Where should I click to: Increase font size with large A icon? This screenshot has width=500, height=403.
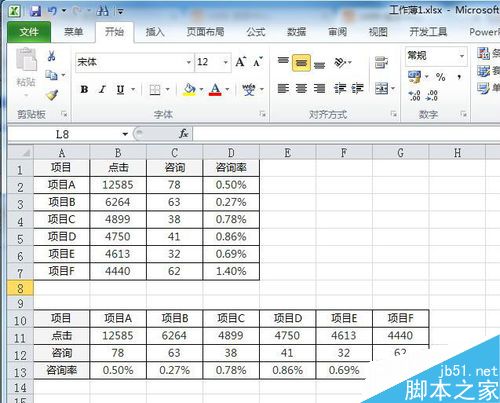pos(241,62)
